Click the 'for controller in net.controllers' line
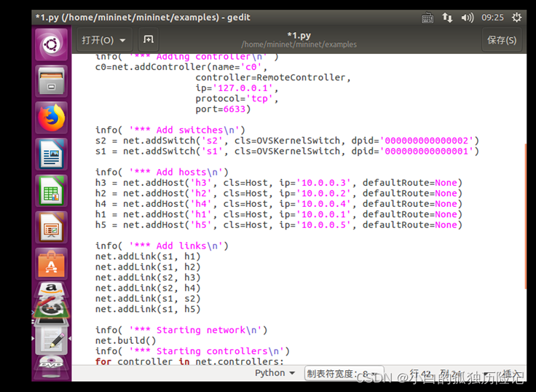536x392 pixels. point(189,361)
